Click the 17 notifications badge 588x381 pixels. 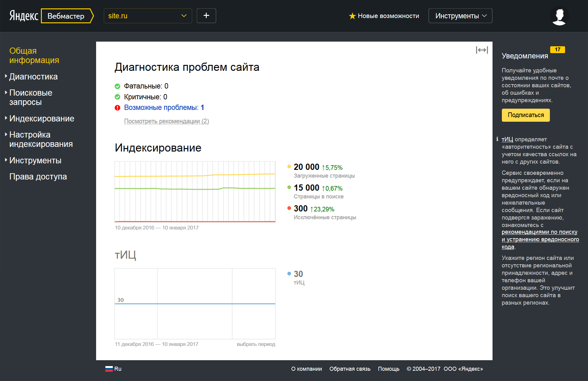[x=558, y=50]
